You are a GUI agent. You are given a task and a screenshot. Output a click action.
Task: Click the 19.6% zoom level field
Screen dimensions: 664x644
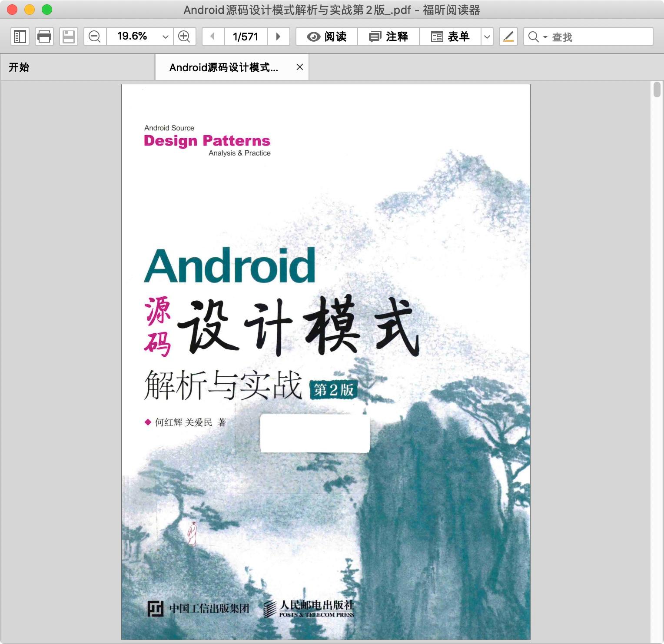(x=132, y=37)
